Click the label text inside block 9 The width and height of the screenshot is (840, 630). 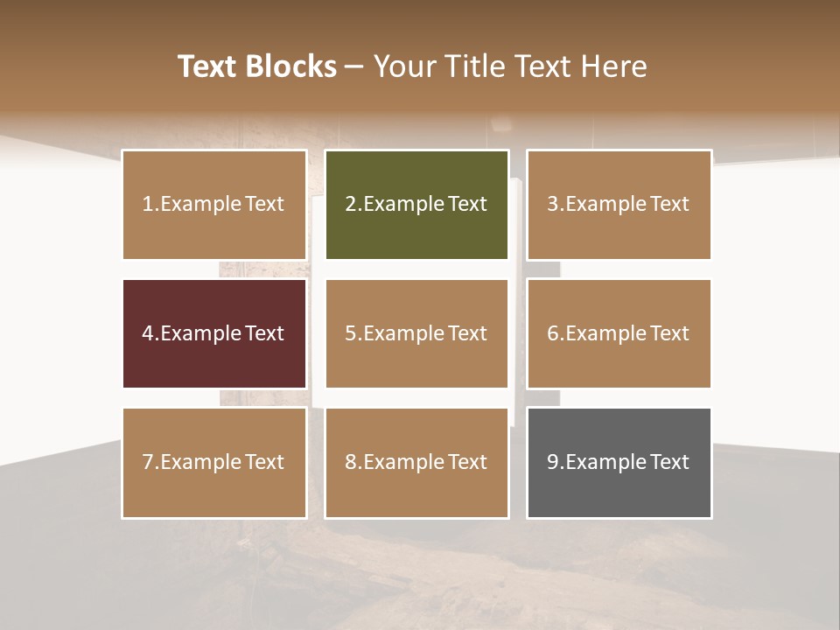tap(618, 462)
